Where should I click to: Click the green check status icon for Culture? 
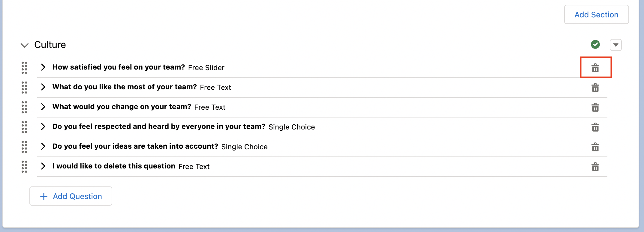tap(595, 45)
